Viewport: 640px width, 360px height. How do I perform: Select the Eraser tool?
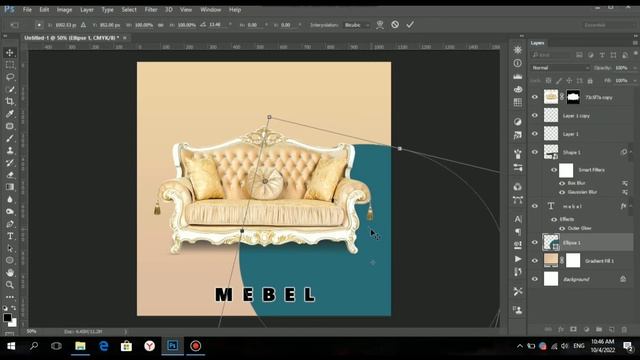point(10,175)
